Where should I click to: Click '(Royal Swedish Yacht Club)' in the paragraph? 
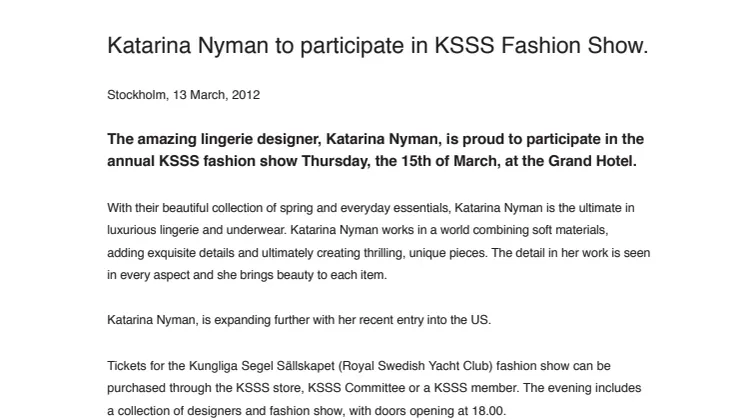[415, 366]
